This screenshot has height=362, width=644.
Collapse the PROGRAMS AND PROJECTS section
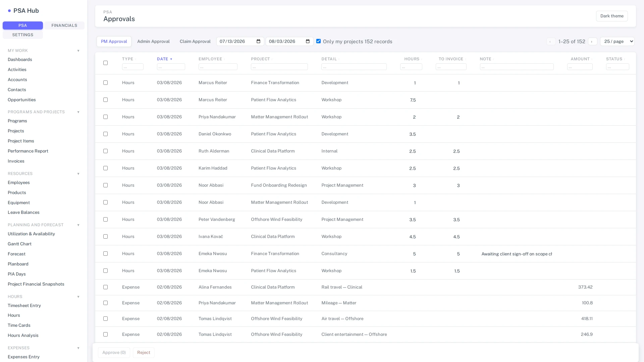point(78,112)
